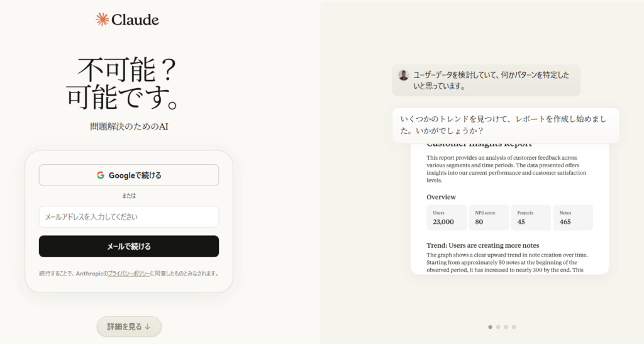Select the fourth carousel dot
The image size is (644, 344).
pos(514,327)
